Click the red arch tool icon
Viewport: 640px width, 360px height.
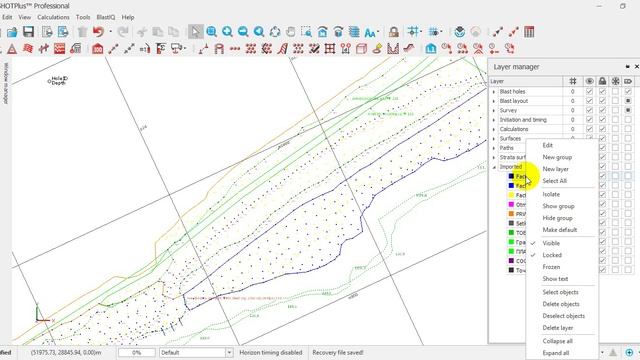(219, 49)
